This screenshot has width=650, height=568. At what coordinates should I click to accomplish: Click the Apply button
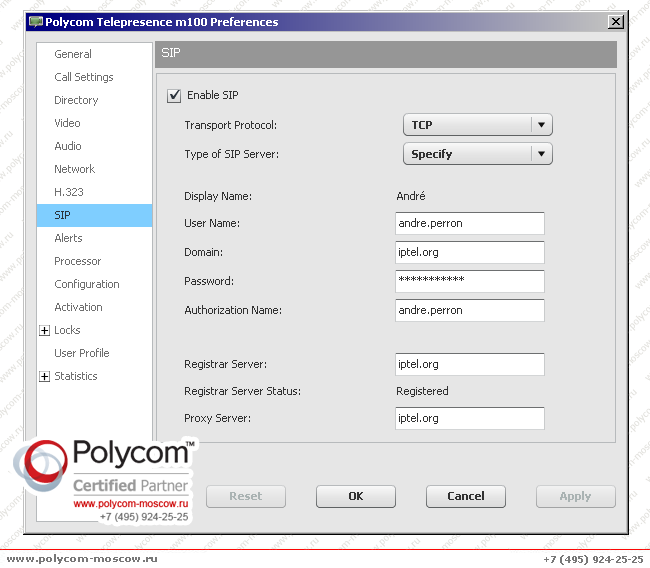[x=575, y=497]
